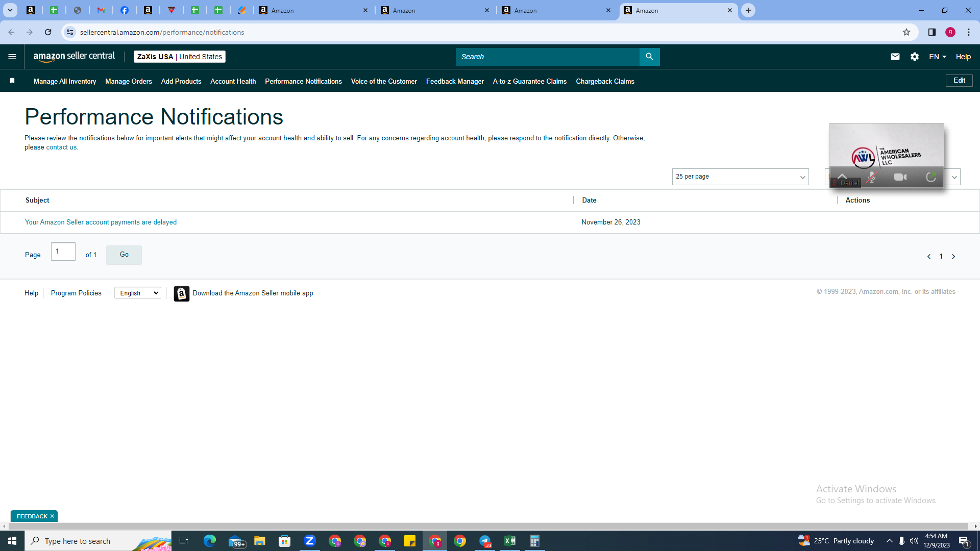Click the bookmark flag icon
Viewport: 980px width, 551px height.
[x=12, y=81]
